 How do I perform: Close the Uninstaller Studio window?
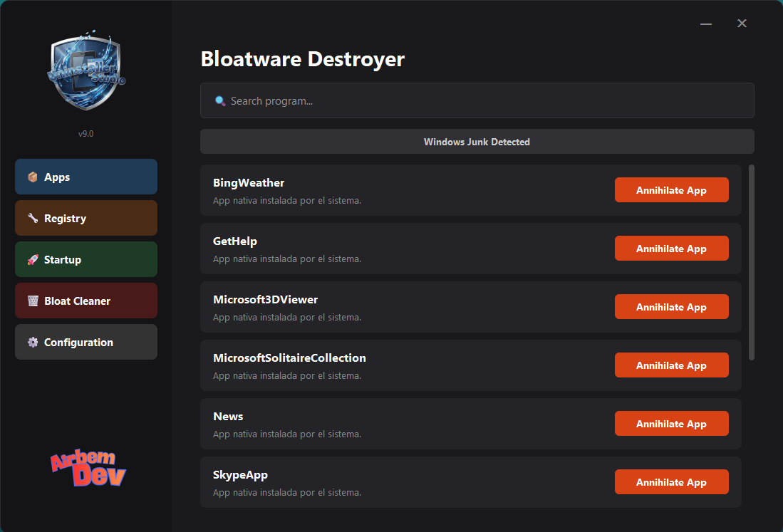point(742,24)
